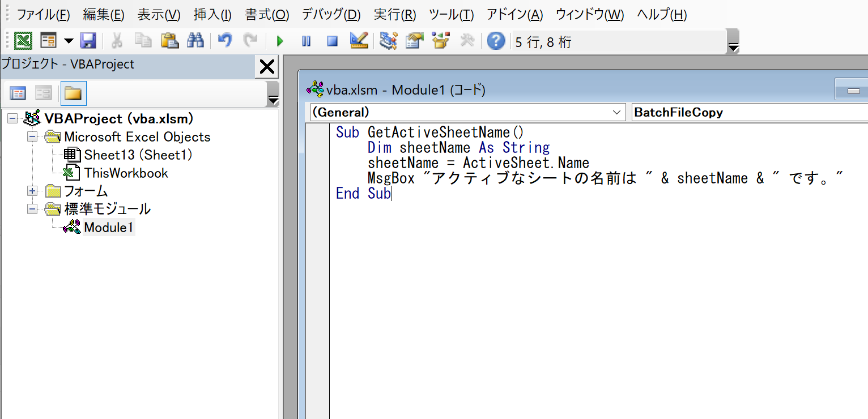
Task: Expand the フォーム folder node
Action: pos(32,191)
